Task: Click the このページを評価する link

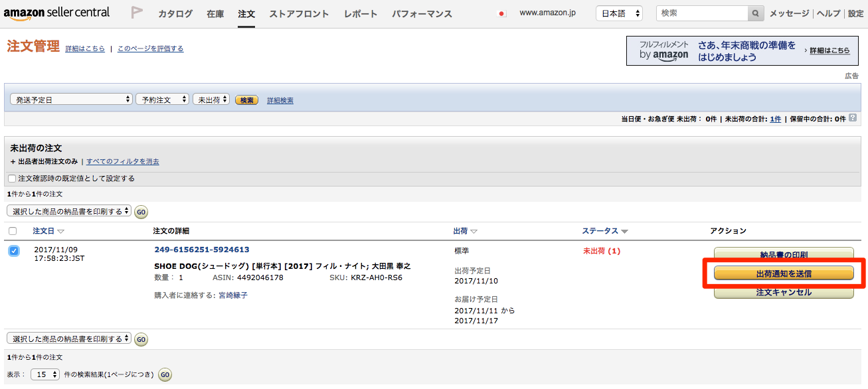Action: click(x=151, y=49)
